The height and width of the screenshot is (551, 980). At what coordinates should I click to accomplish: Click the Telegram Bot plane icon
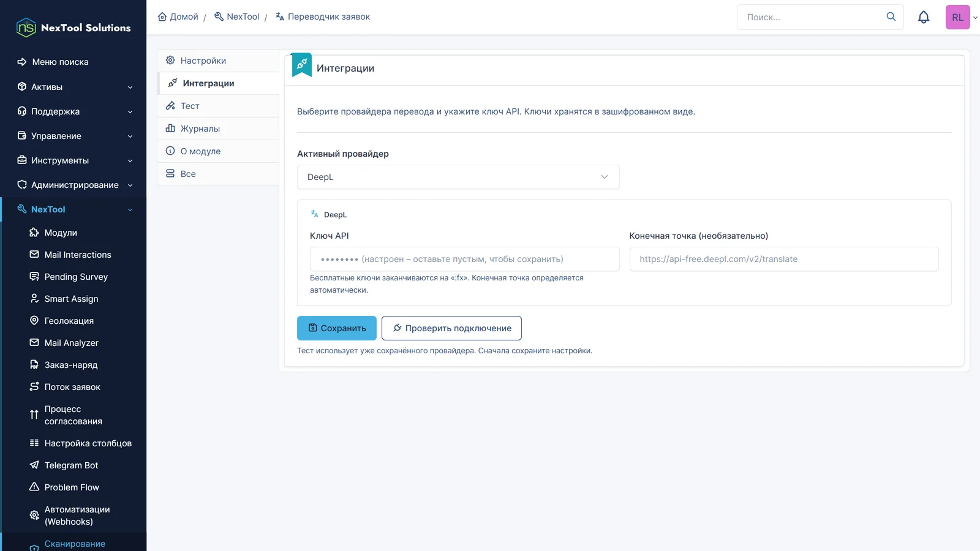34,465
